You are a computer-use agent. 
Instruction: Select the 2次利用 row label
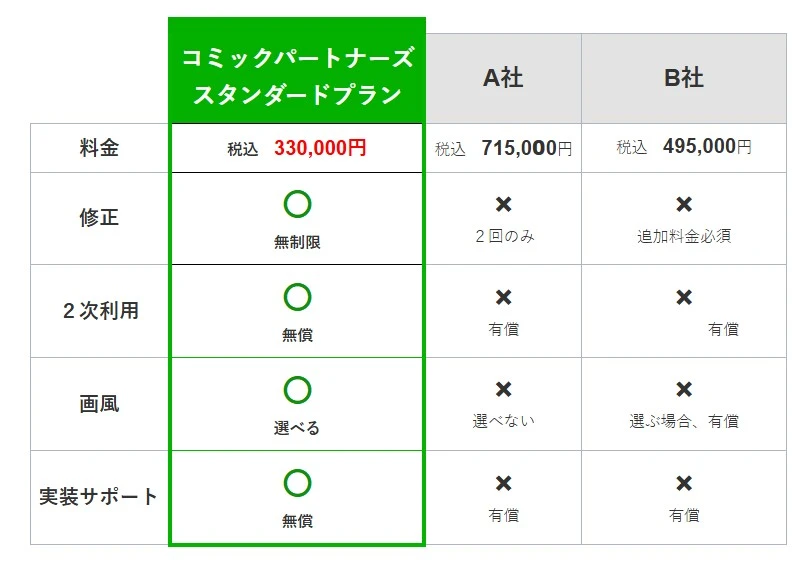pyautogui.click(x=99, y=311)
